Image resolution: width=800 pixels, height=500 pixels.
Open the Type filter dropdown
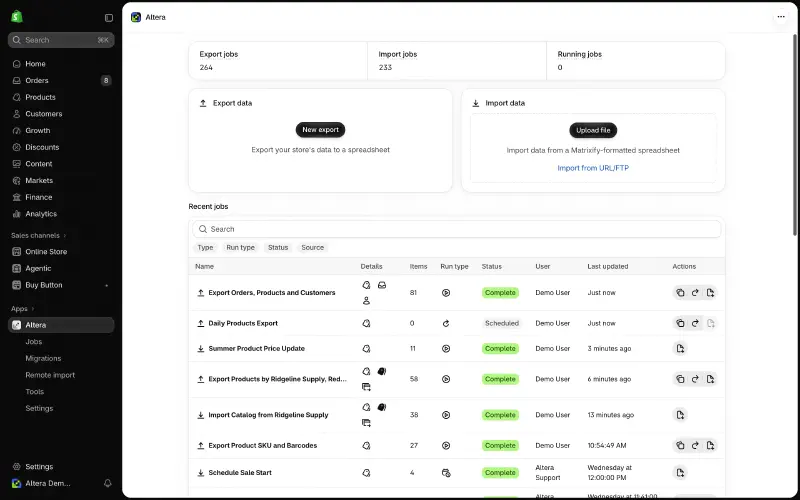[205, 247]
